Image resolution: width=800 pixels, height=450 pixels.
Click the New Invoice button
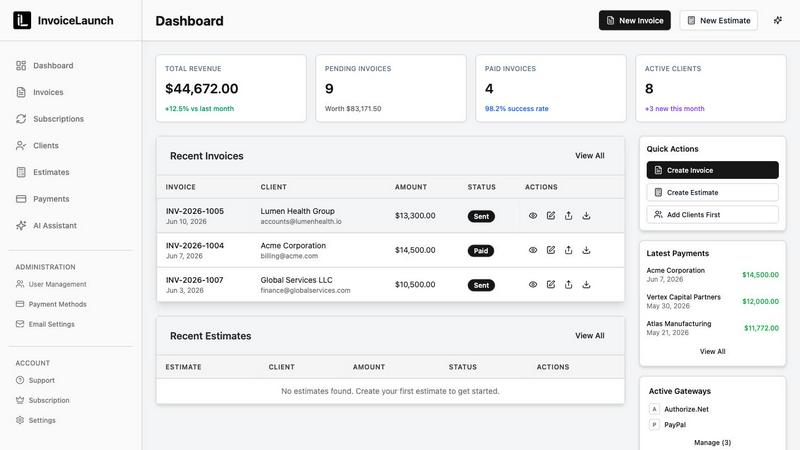[x=635, y=20]
